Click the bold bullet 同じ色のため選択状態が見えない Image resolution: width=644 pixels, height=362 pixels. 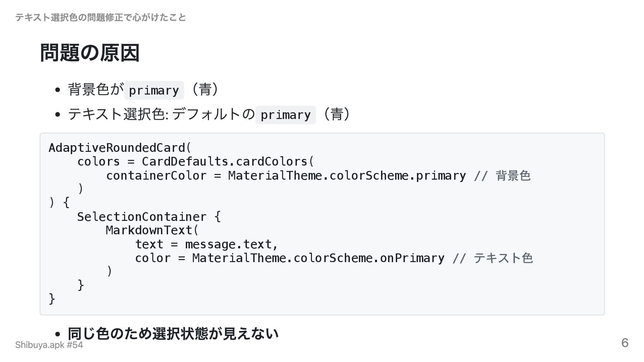[x=173, y=334]
